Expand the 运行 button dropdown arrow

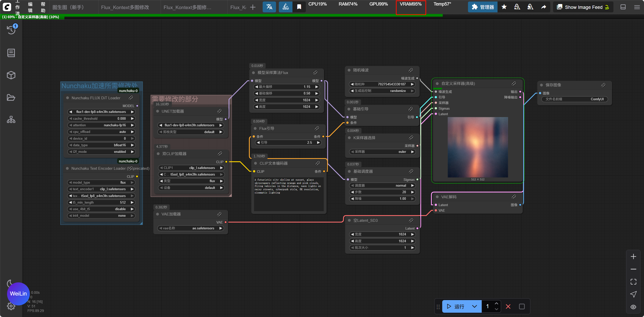coord(474,306)
